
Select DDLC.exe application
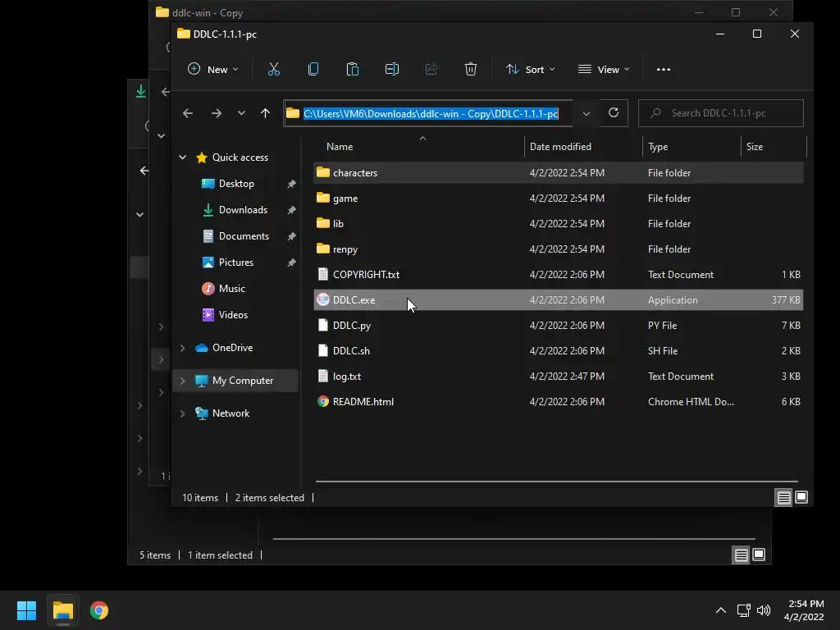coord(558,300)
